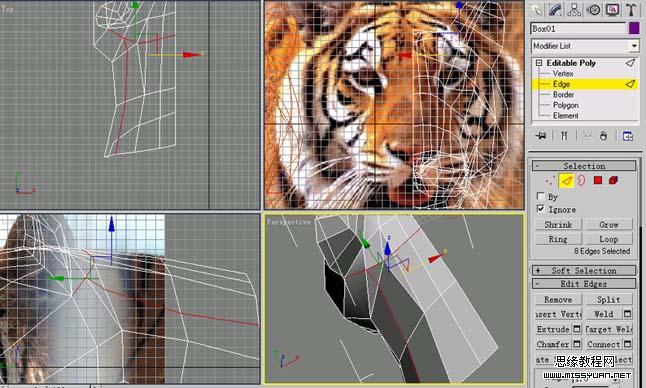
Task: Select Border in modifier stack
Action: point(563,95)
